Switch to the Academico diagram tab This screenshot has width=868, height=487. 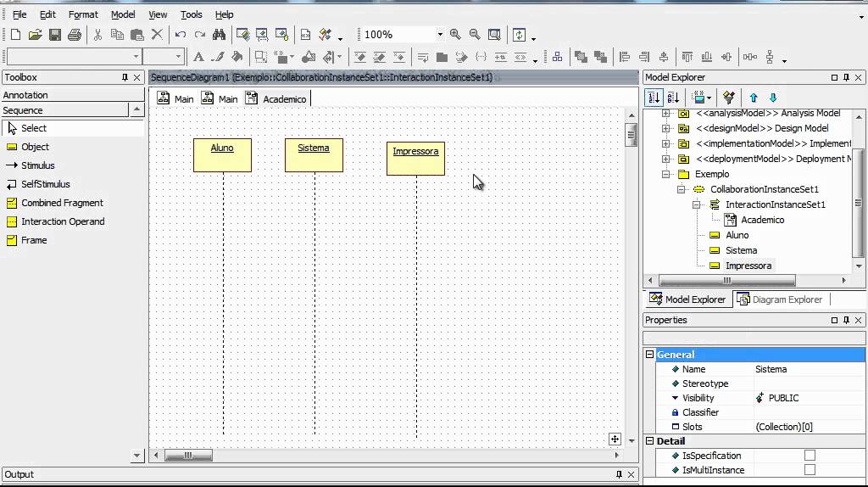[276, 99]
